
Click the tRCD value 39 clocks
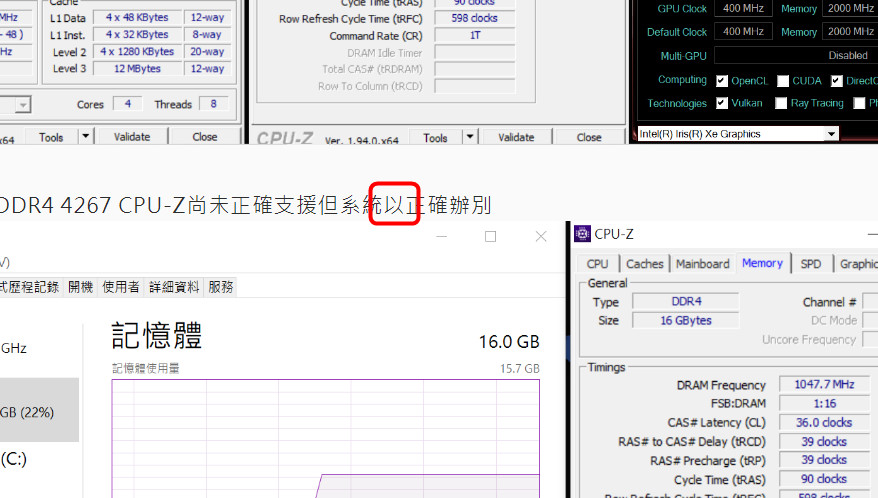(x=824, y=441)
